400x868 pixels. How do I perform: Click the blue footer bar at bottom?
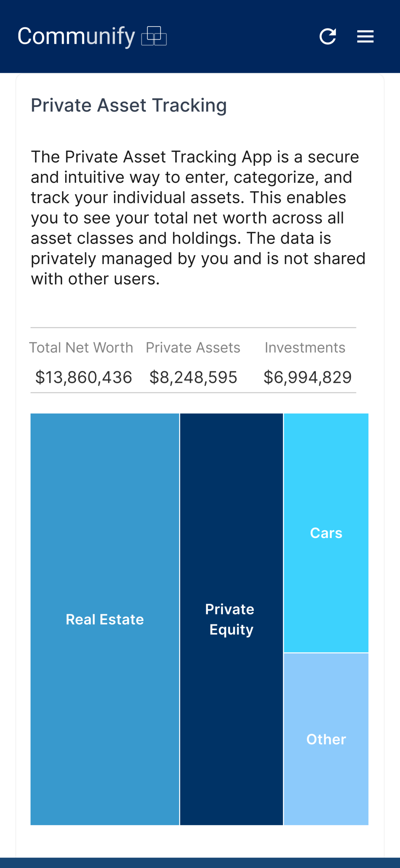coord(200,863)
